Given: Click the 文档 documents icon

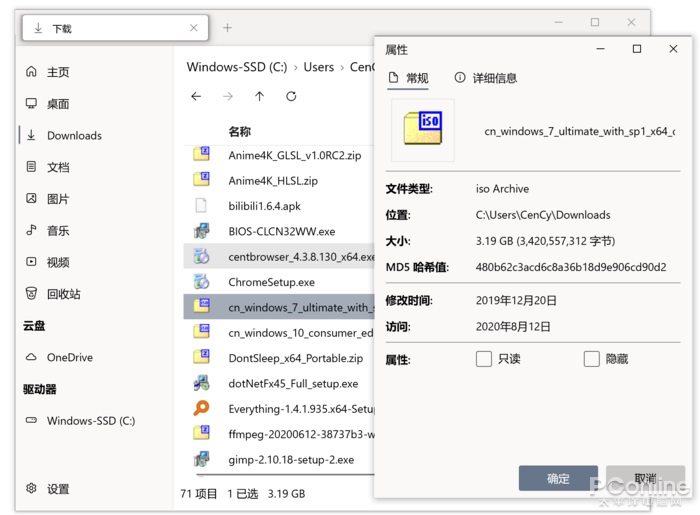Looking at the screenshot, I should (31, 167).
